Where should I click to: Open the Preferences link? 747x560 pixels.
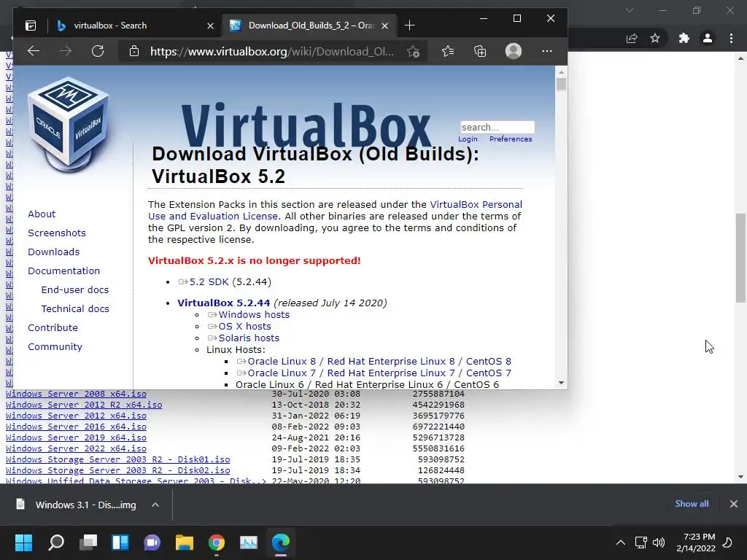point(511,139)
